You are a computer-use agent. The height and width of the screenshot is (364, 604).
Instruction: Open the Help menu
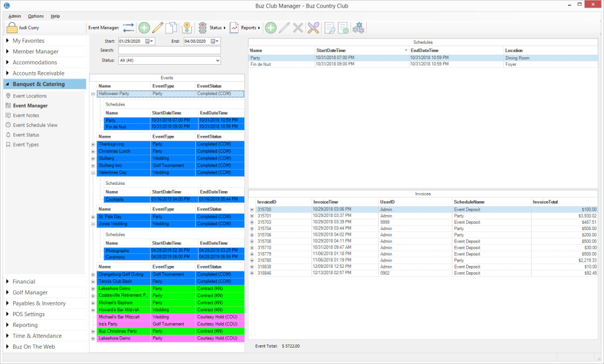click(x=55, y=16)
